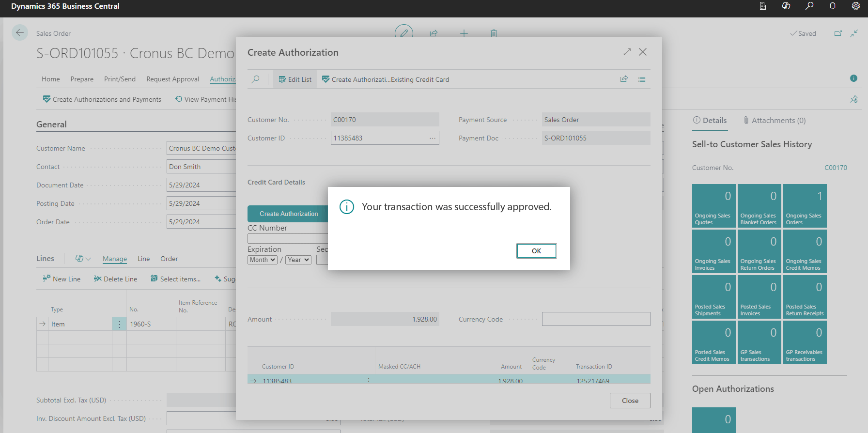
Task: Switch to Attachments (0) tab
Action: coord(775,121)
